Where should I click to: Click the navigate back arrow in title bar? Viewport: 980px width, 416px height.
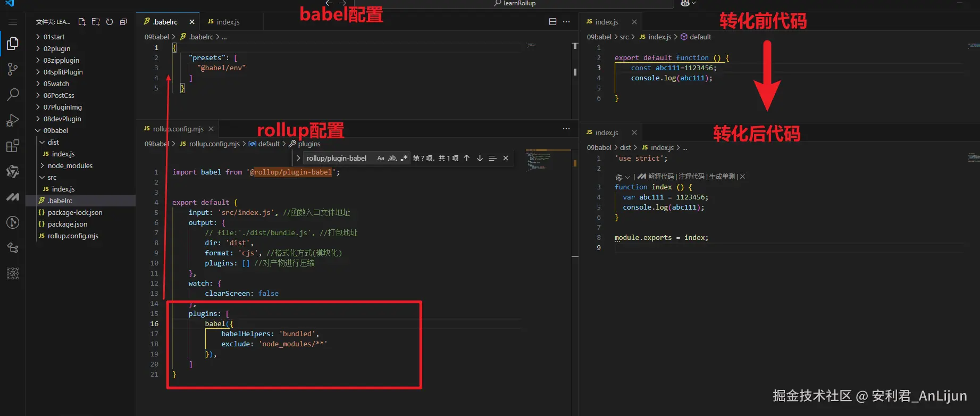329,3
